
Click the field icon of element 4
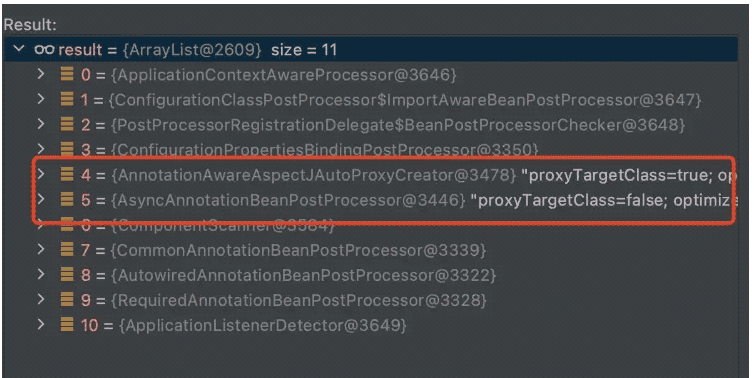coord(67,174)
